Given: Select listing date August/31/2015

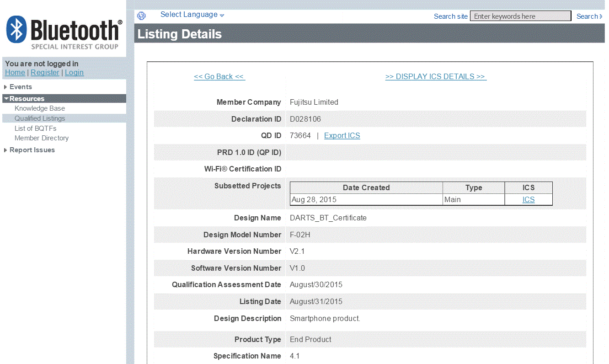Looking at the screenshot, I should coord(316,302).
